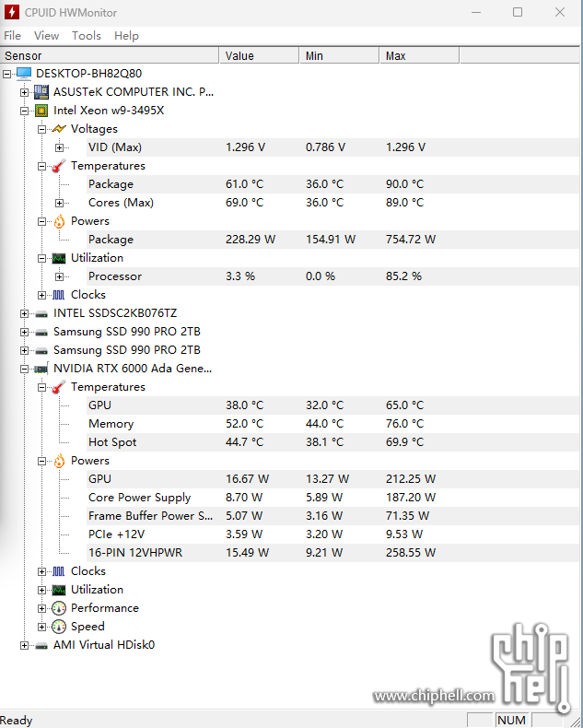Select the CPU Package power row
This screenshot has width=583, height=728.
click(x=333, y=240)
